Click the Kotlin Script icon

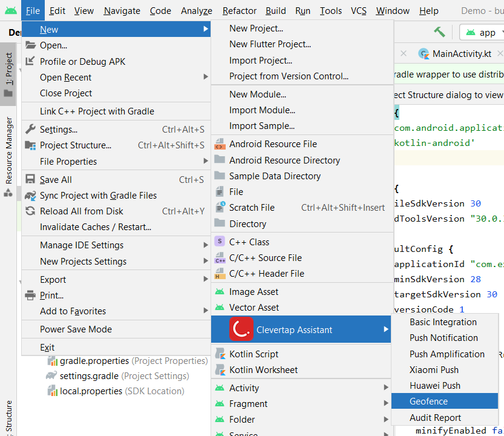click(220, 354)
